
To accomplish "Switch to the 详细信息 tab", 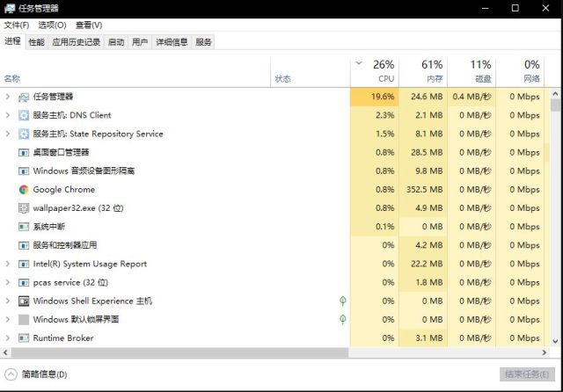I will (x=172, y=42).
